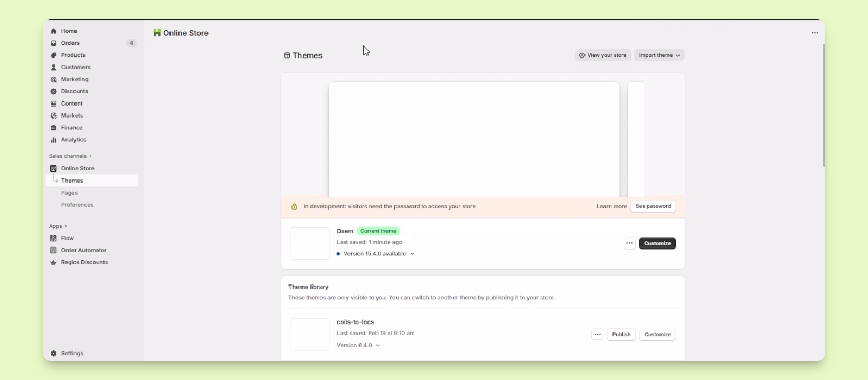Click the Products tag icon

(53, 55)
